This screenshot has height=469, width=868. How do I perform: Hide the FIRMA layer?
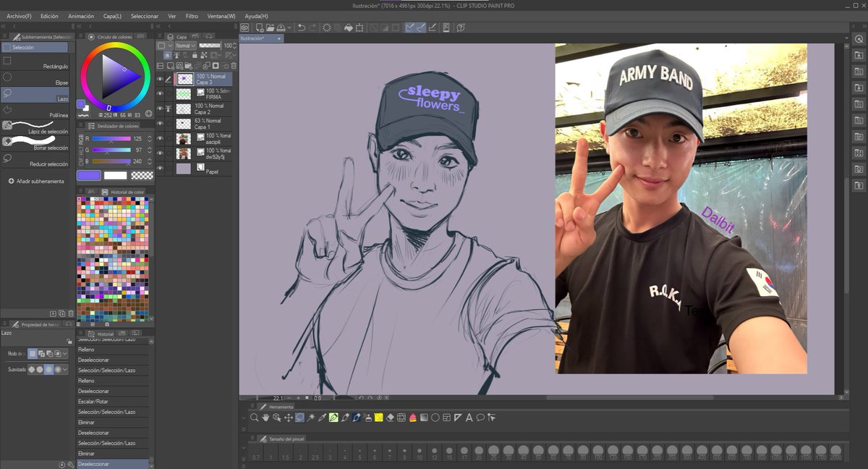coord(160,94)
